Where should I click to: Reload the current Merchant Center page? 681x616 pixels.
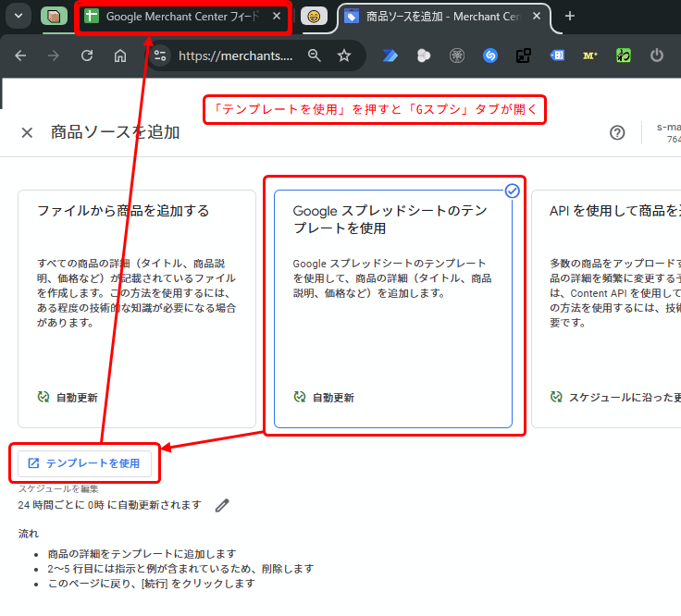[87, 55]
